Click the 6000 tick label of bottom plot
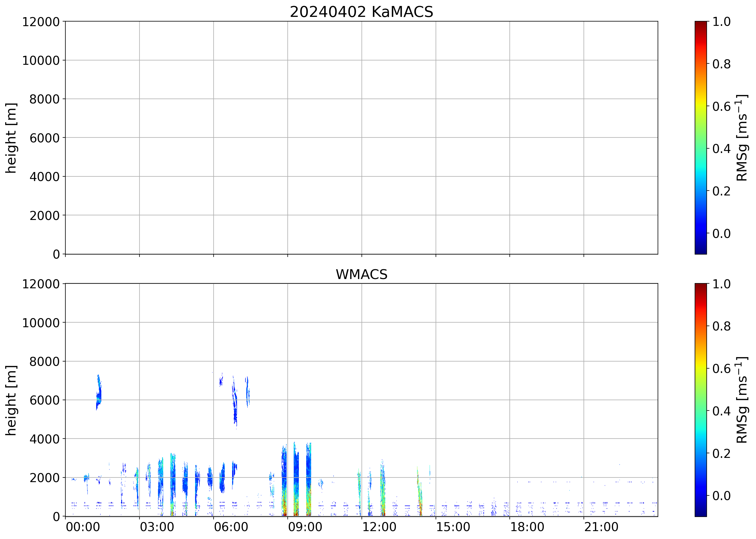Viewport: 756px width, 539px height. click(x=44, y=400)
